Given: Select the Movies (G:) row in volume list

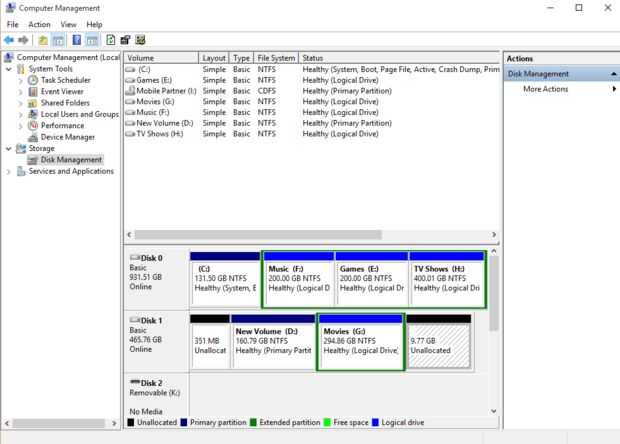Looking at the screenshot, I should click(312, 102).
